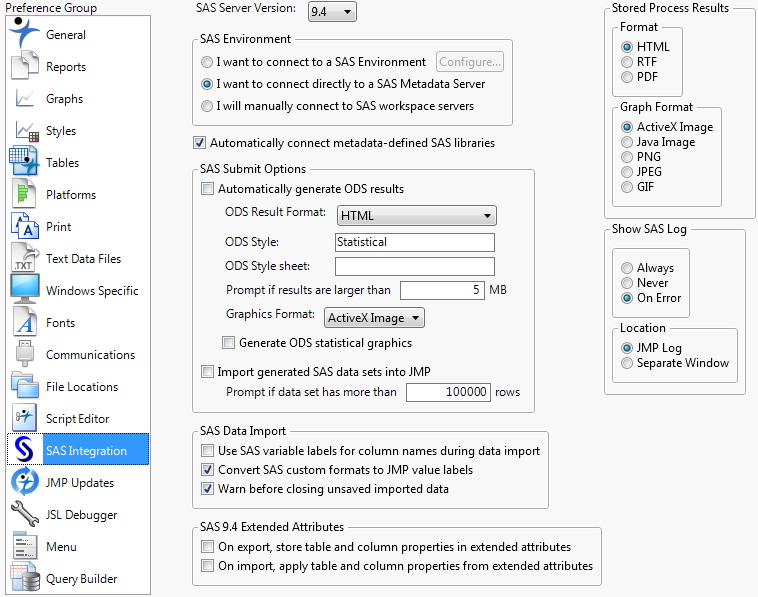Check On import apply properties from extended attributes
758x597 pixels.
[207, 566]
